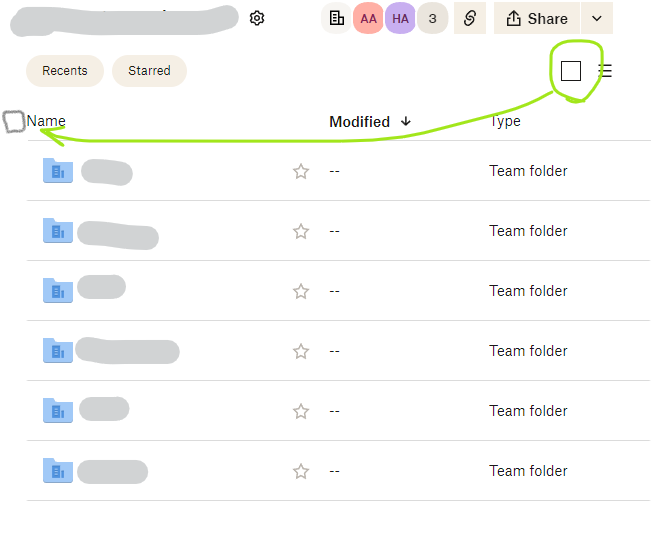This screenshot has width=652, height=552.
Task: Click the Type column header
Action: 505,121
